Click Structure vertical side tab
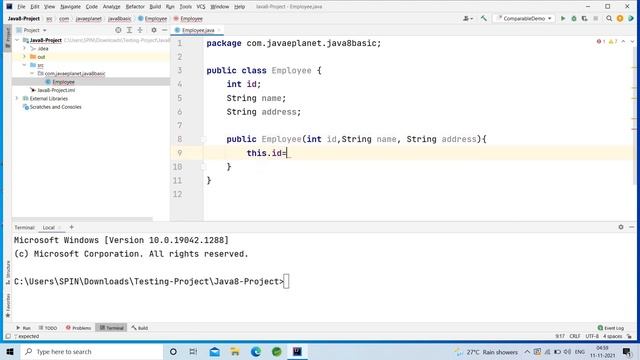The height and width of the screenshot is (360, 640). [x=8, y=273]
